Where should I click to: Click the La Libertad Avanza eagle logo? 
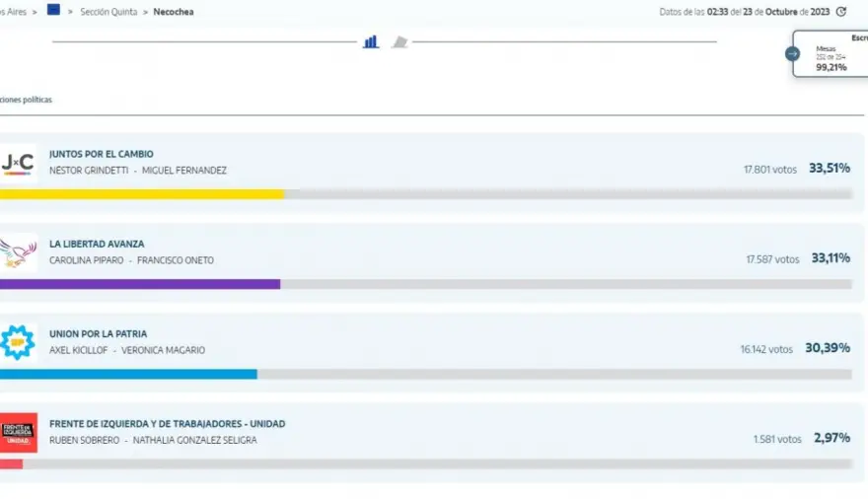(x=19, y=252)
